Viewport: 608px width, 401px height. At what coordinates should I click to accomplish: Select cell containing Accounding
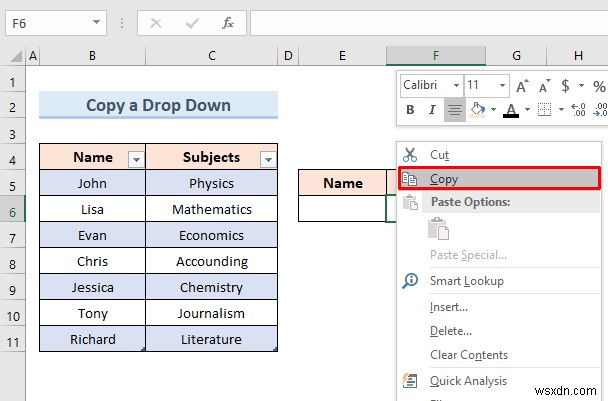tap(212, 261)
